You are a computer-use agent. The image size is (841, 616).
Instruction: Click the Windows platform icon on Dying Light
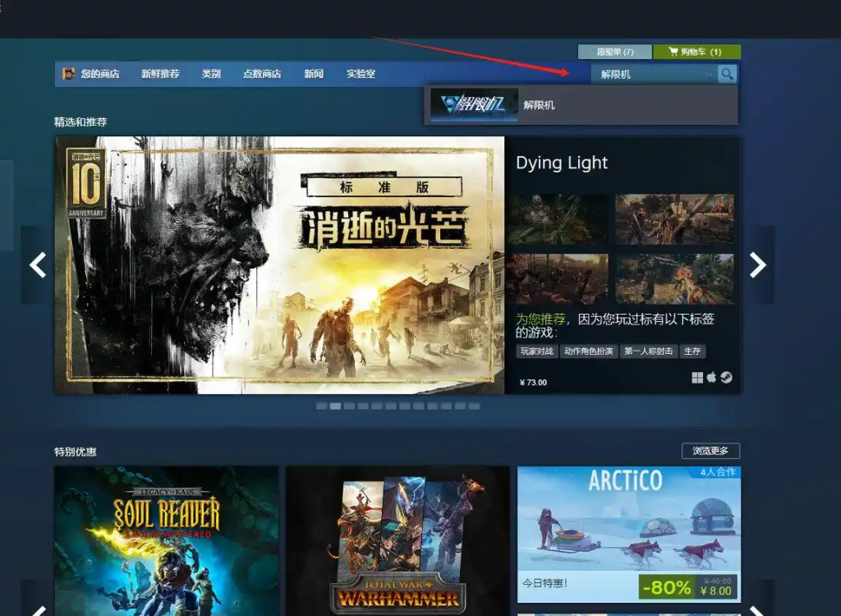point(697,378)
